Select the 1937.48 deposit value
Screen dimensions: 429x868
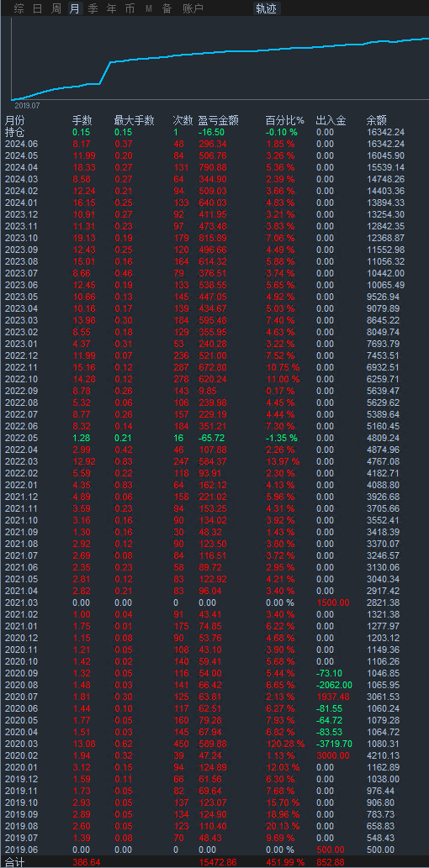332,696
